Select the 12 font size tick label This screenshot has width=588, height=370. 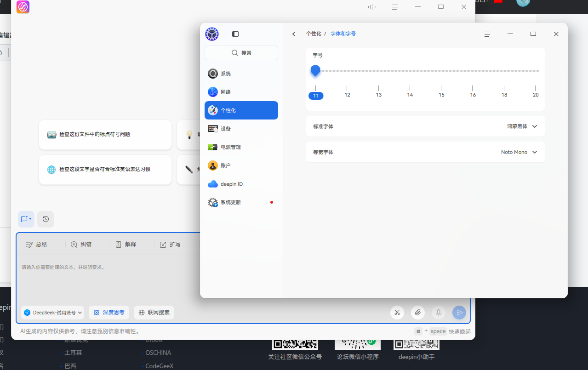[x=347, y=95]
